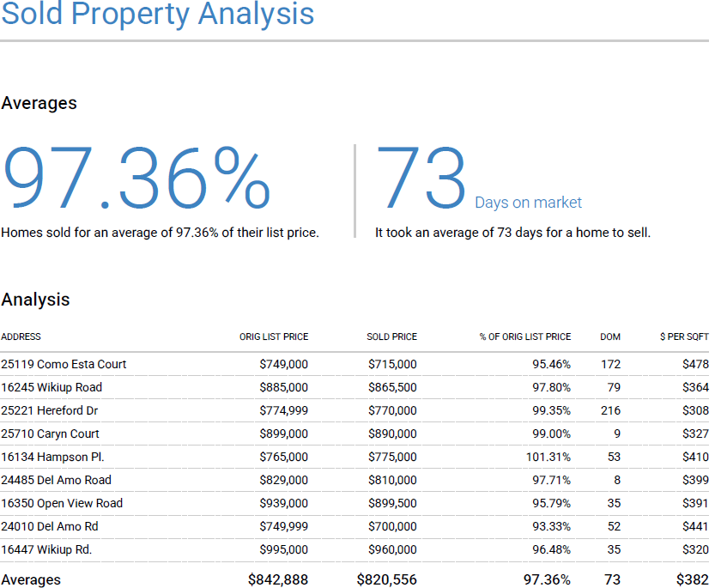
Task: Select DOM value 172 for Como Esta Court
Action: click(610, 364)
